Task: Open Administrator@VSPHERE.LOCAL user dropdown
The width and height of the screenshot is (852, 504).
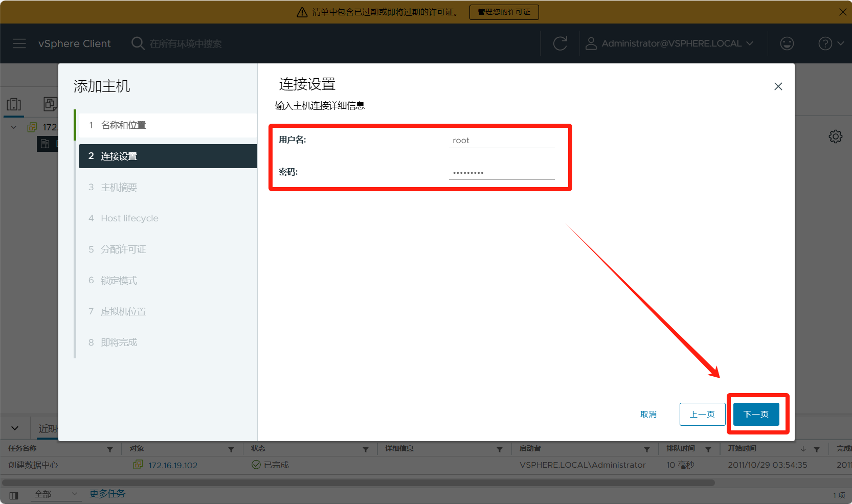Action: [x=671, y=43]
